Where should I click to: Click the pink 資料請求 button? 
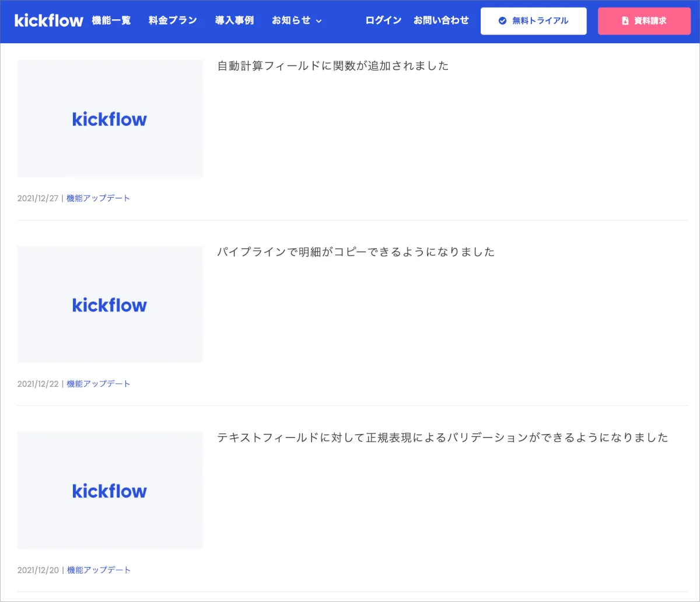pos(644,21)
